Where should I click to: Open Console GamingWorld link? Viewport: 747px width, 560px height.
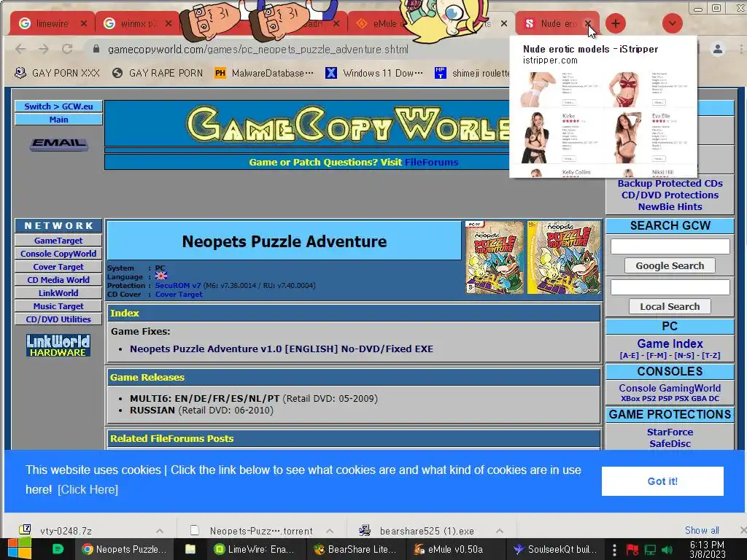(x=670, y=388)
